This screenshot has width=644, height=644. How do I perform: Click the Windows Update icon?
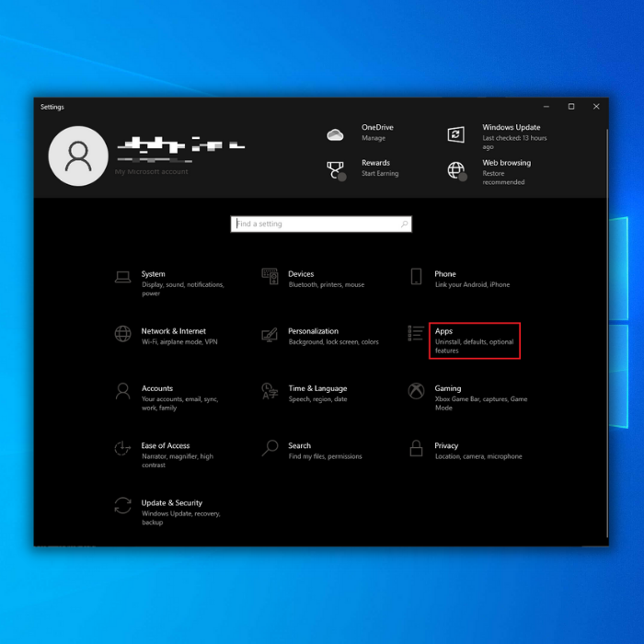point(456,134)
